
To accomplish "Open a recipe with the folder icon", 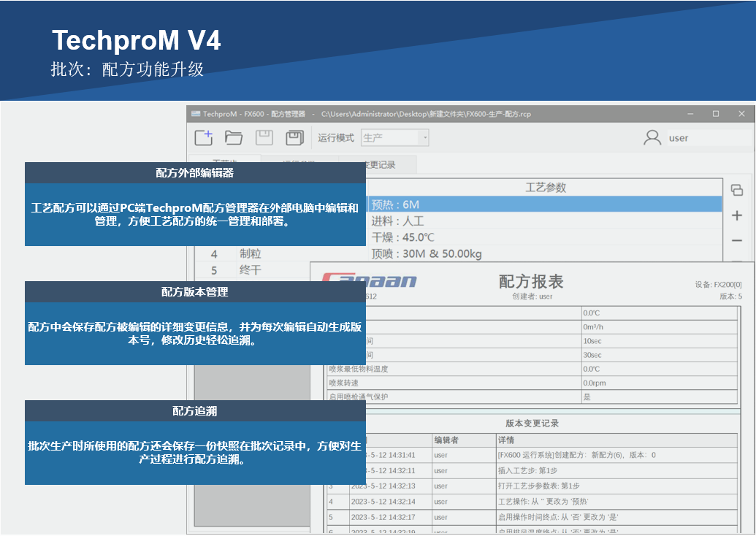I will click(x=234, y=138).
